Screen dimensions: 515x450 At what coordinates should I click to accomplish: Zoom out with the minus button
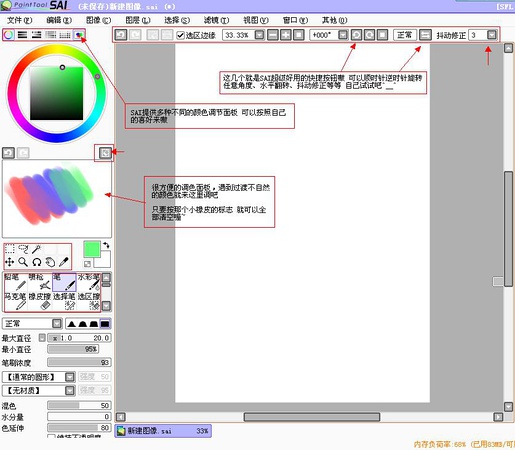(x=273, y=35)
